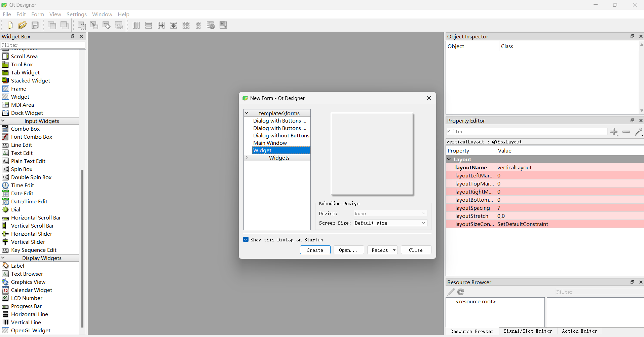This screenshot has height=337, width=644.
Task: Click the Save form floppy icon
Action: click(35, 25)
